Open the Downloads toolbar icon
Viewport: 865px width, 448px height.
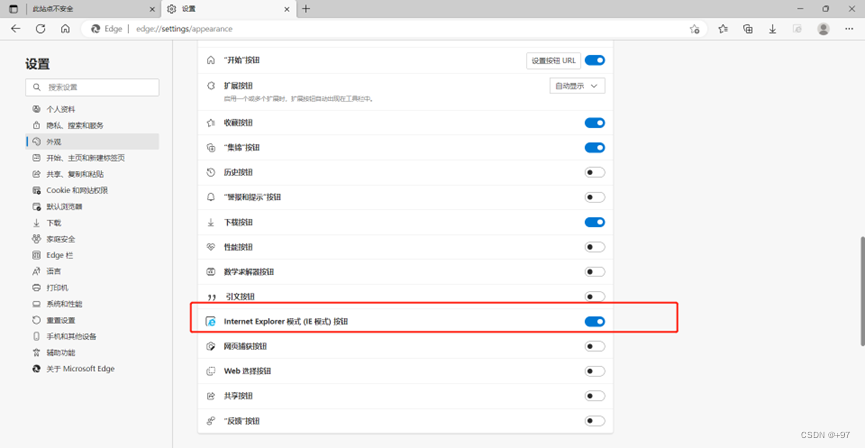point(773,29)
